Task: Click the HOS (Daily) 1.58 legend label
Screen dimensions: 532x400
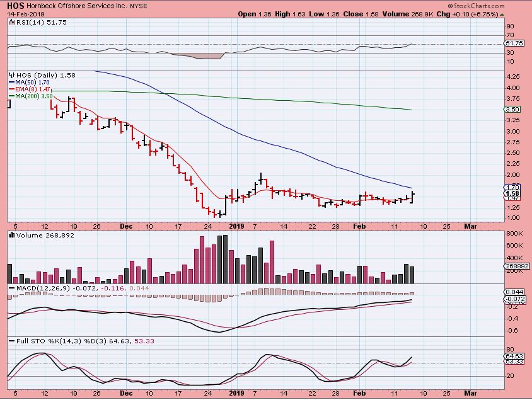Action: click(46, 75)
